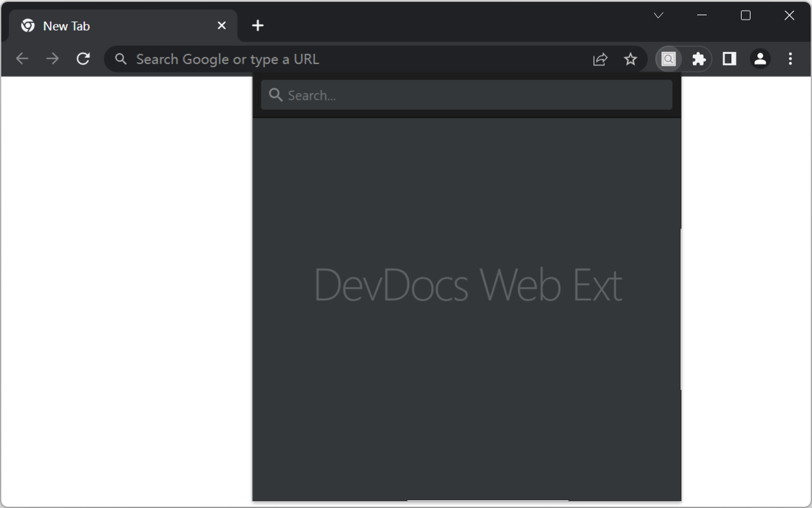The width and height of the screenshot is (812, 508).
Task: Open a new tab with the plus button
Action: [258, 25]
